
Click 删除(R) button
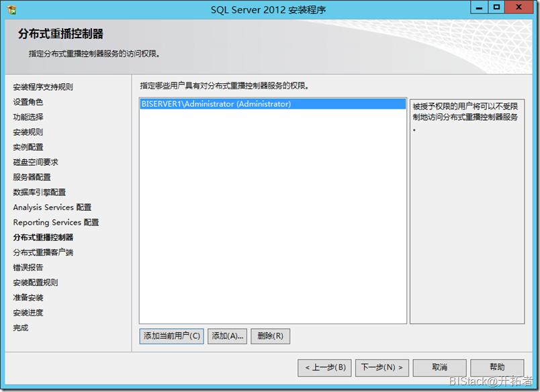271,336
